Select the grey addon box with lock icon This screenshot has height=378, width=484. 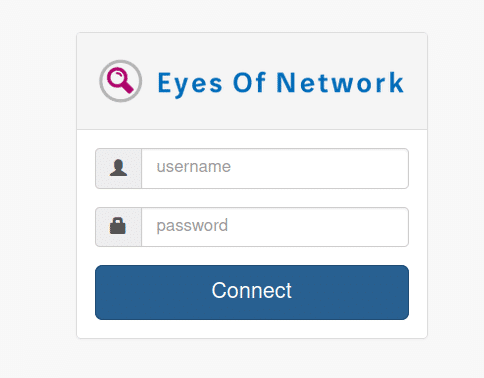coord(118,227)
